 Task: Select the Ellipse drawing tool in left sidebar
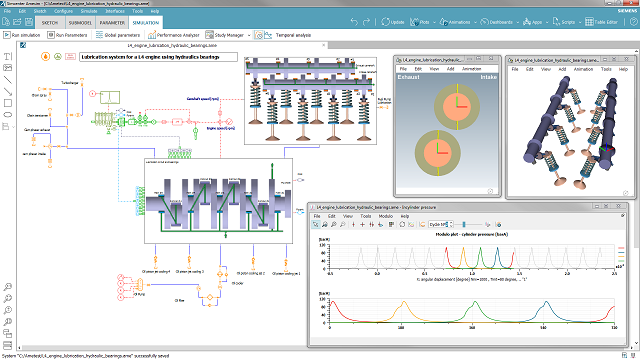7,115
